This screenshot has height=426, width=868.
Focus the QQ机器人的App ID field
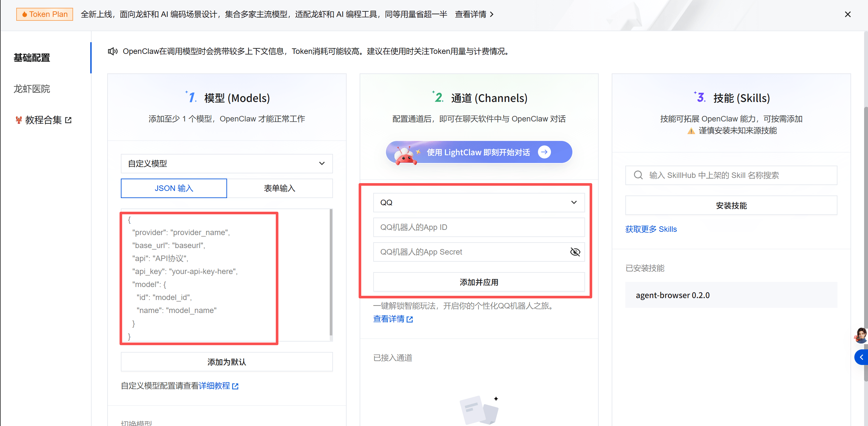click(479, 227)
